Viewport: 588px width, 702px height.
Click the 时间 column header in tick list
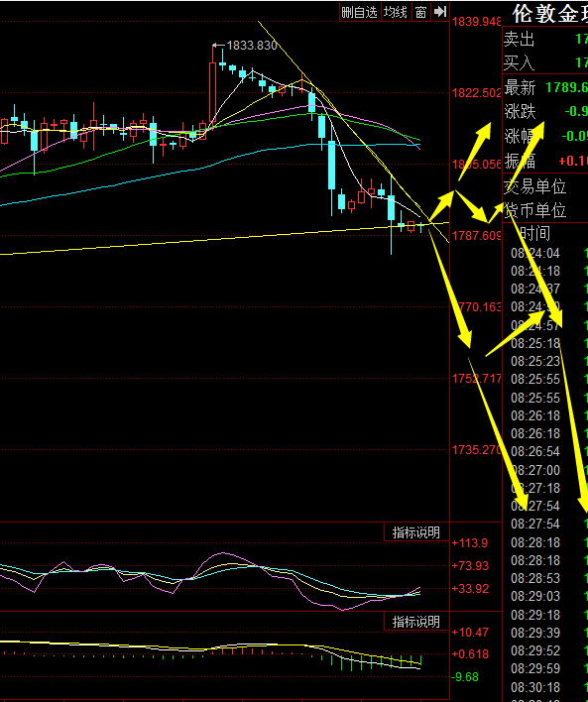tap(535, 233)
